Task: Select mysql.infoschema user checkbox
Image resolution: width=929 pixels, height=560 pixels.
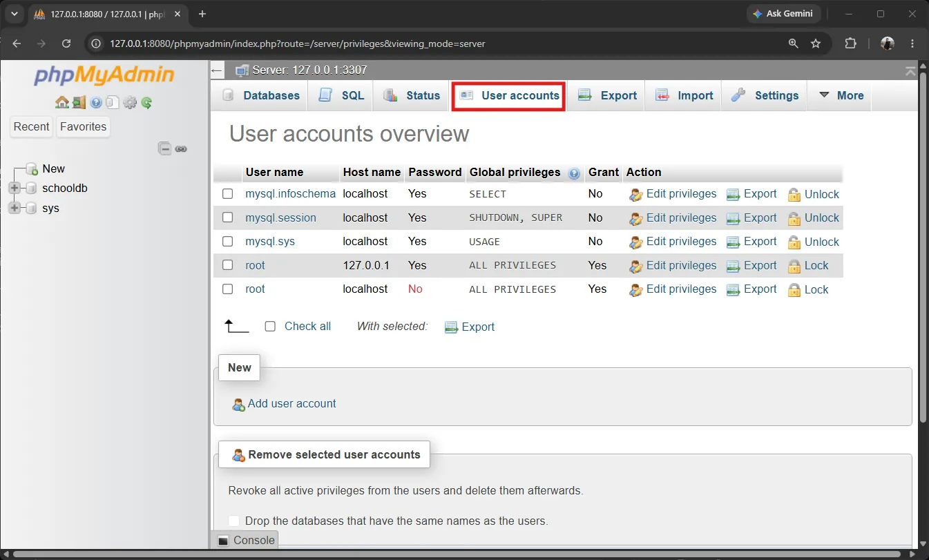Action: [227, 194]
